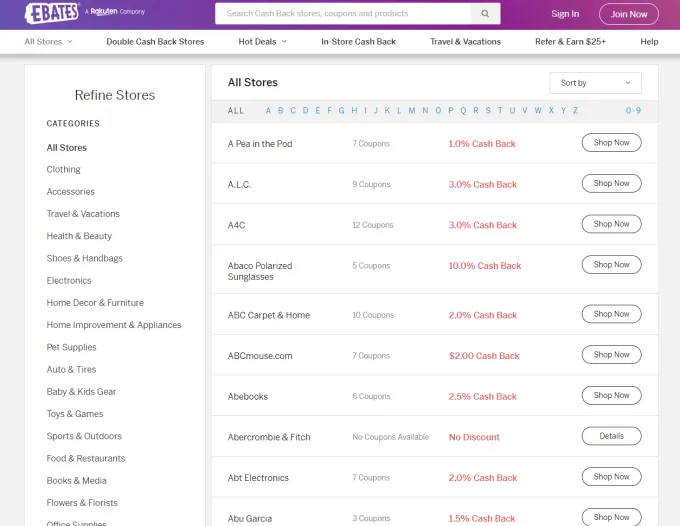Open Refer & Earn $25+ menu item

(570, 42)
